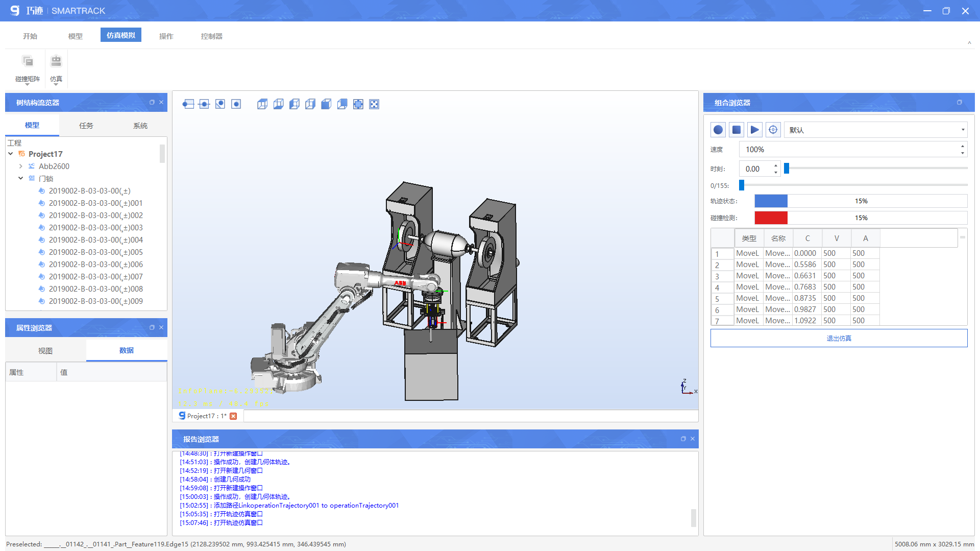The height and width of the screenshot is (551, 980).
Task: Click the fit-to-selection view icon
Action: coord(358,104)
